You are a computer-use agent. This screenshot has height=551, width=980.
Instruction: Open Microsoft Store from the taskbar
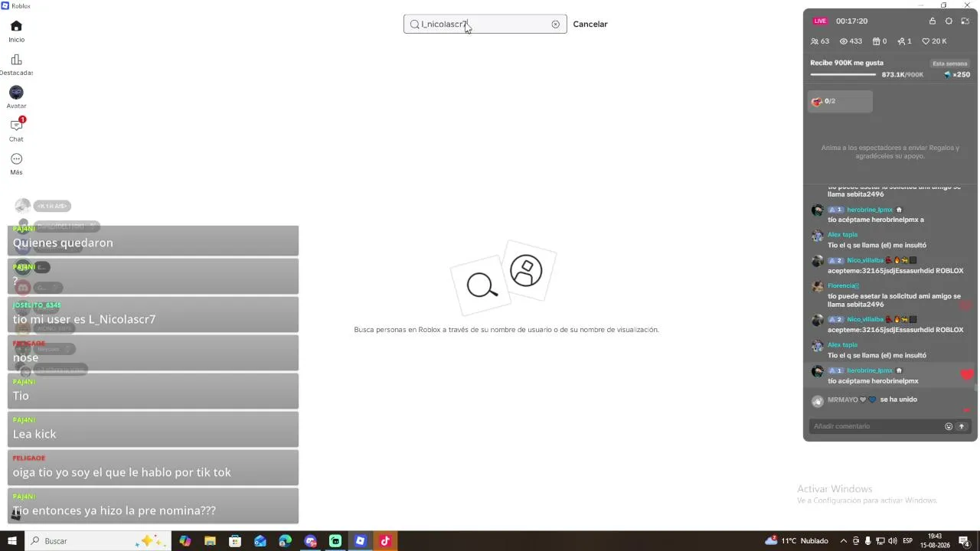click(235, 541)
